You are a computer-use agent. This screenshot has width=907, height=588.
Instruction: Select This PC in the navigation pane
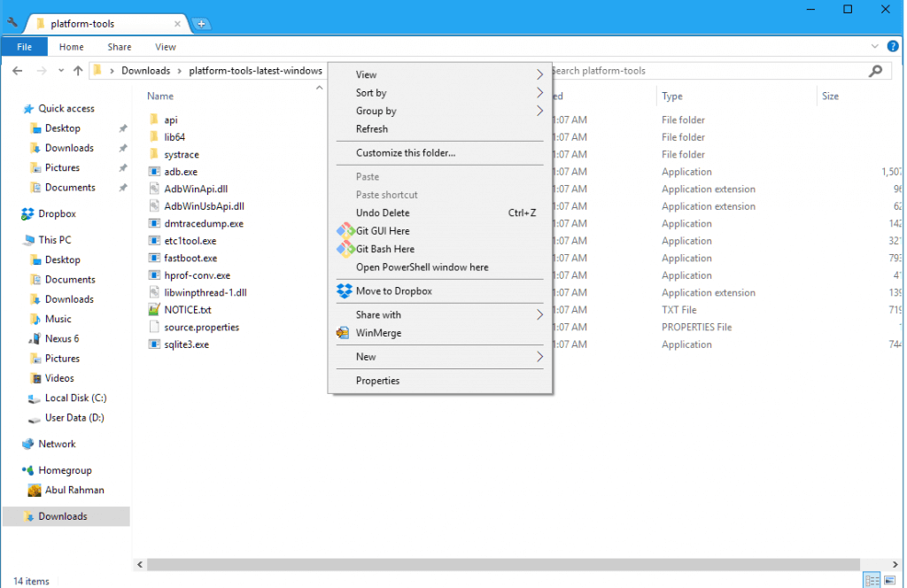click(x=54, y=239)
